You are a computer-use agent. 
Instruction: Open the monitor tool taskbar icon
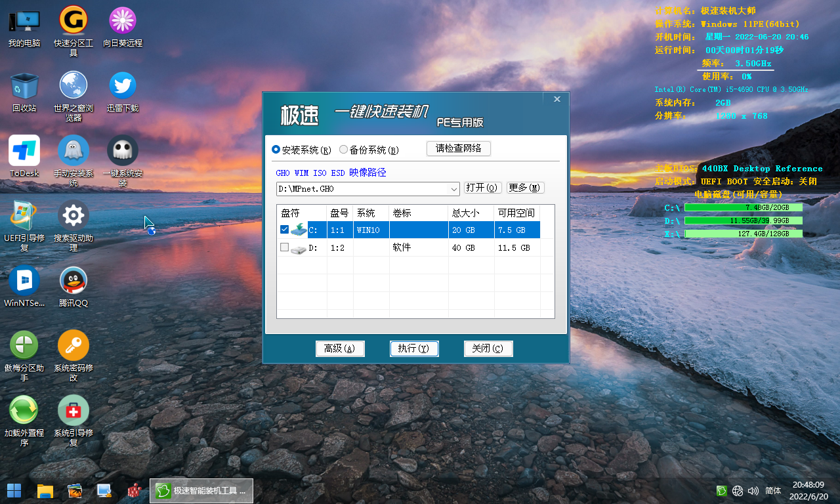point(104,490)
